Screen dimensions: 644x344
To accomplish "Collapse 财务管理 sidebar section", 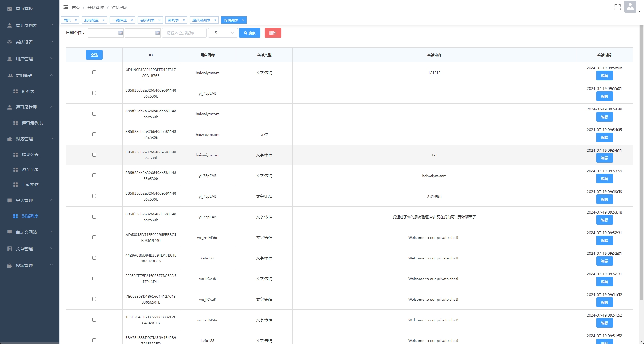I will click(x=30, y=139).
